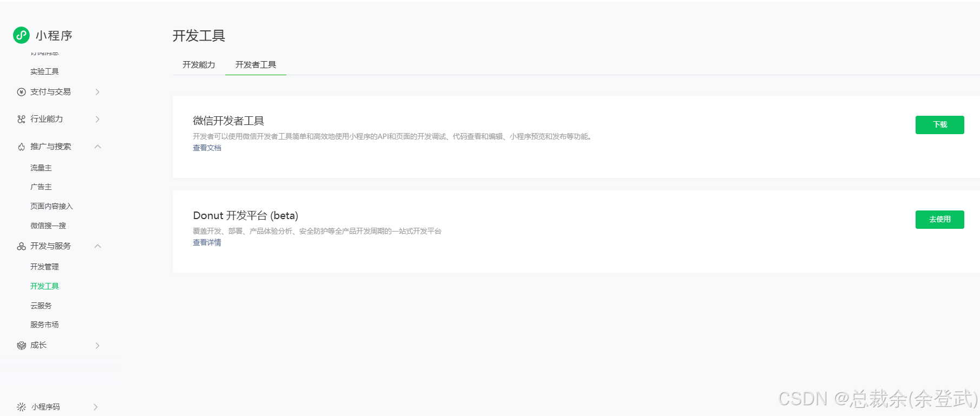The image size is (980, 416).
Task: Open 云服务 menu item
Action: point(41,306)
